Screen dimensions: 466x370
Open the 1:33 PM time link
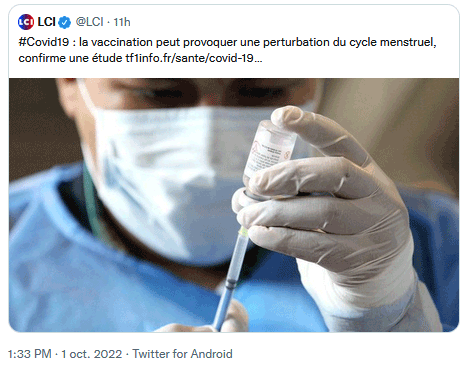pos(30,354)
